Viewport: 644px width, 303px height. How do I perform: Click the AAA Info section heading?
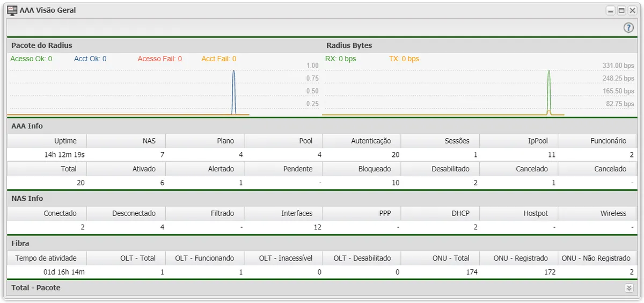pos(27,126)
